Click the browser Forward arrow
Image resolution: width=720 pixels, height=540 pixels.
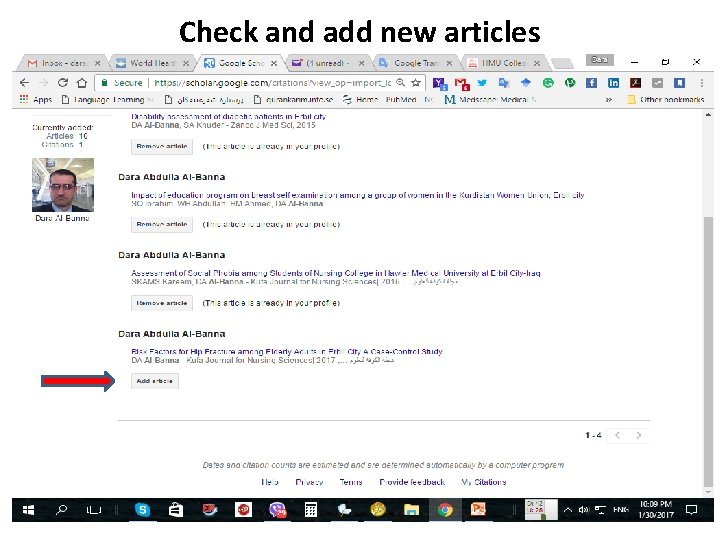(44, 83)
